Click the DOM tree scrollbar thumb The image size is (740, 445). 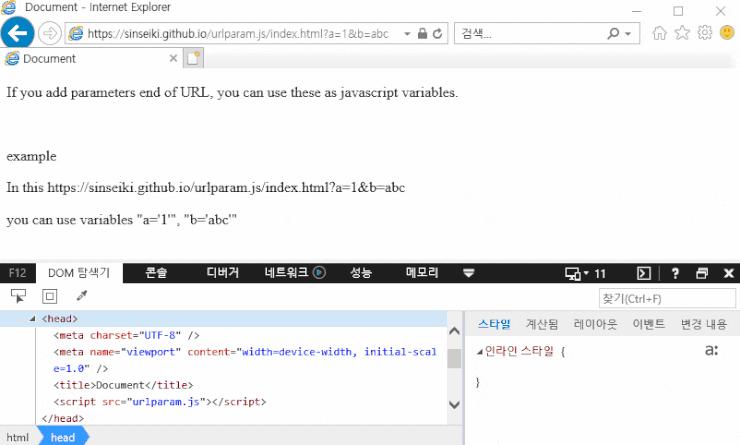click(x=454, y=359)
